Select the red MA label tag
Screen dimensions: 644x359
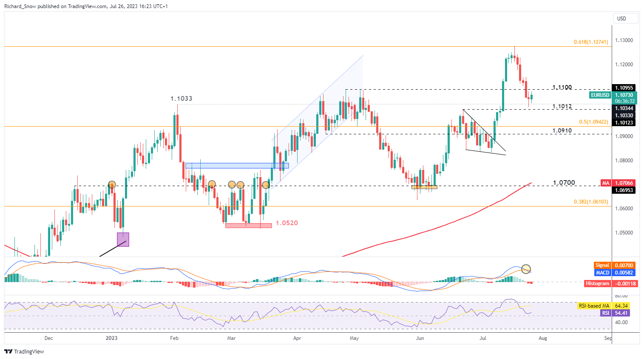(x=606, y=183)
